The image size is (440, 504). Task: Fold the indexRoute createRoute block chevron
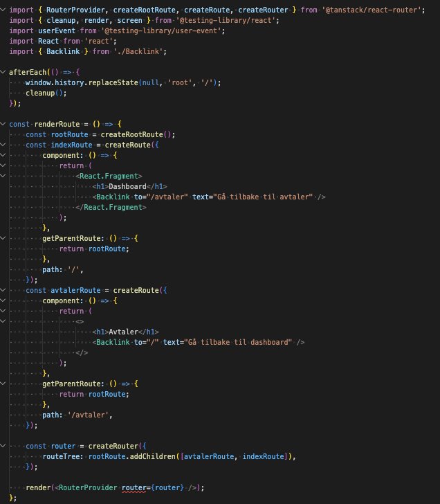coord(3,145)
